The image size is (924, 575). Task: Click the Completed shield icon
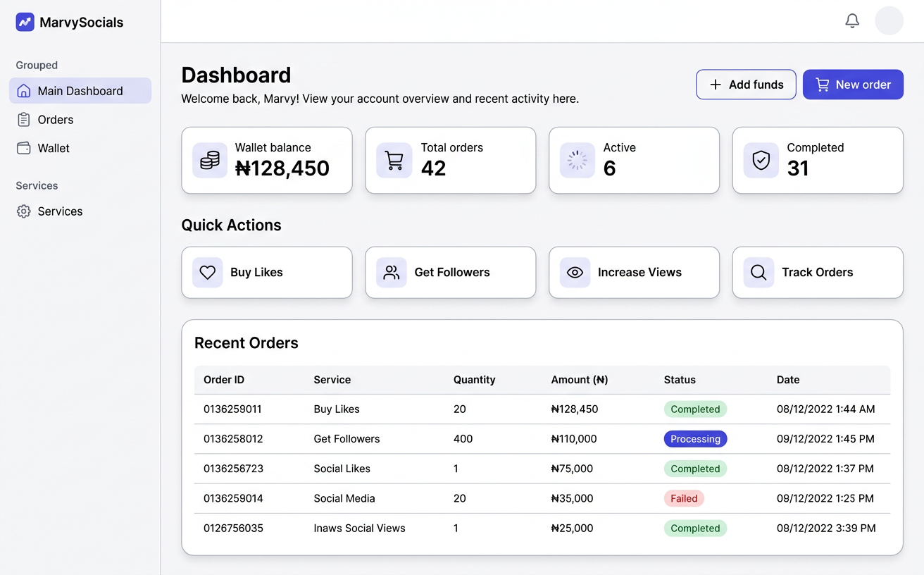click(761, 161)
